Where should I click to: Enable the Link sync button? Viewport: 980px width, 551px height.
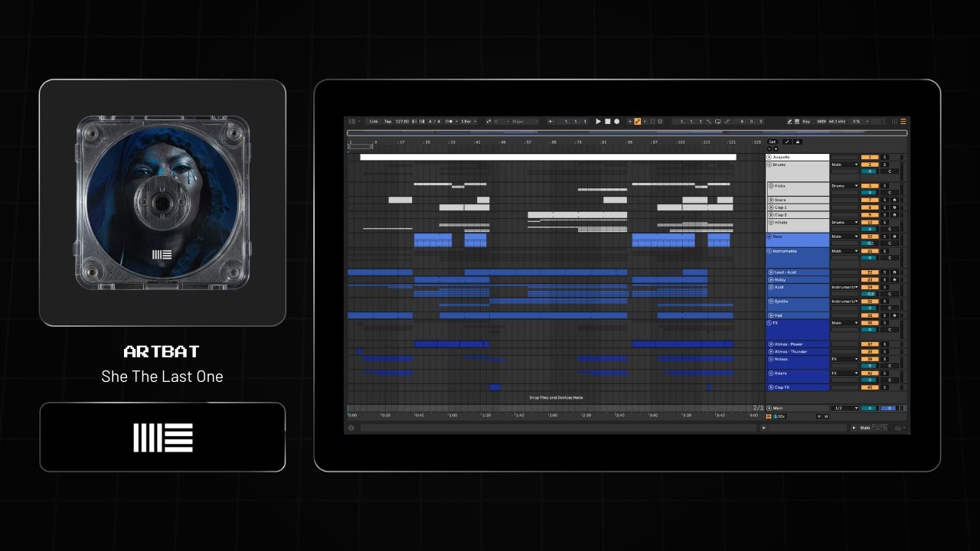(374, 122)
